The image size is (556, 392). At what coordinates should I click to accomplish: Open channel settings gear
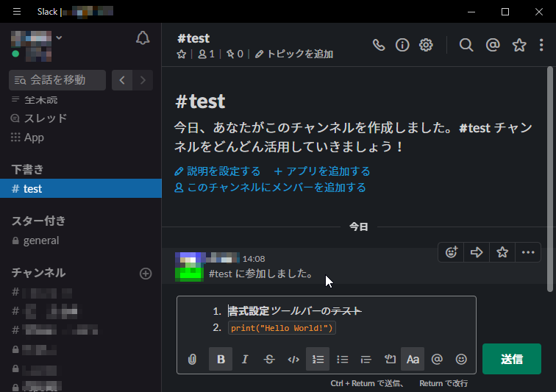[x=426, y=45]
